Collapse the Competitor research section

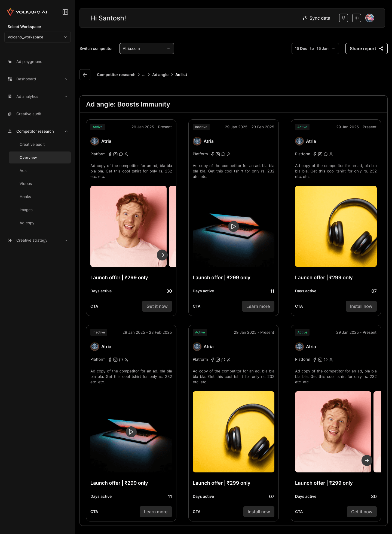tap(38, 131)
